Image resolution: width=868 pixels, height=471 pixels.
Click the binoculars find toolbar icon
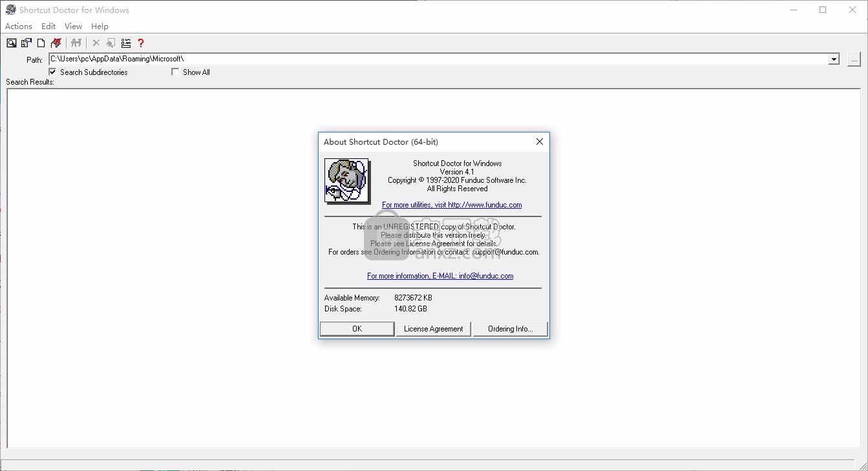coord(76,43)
